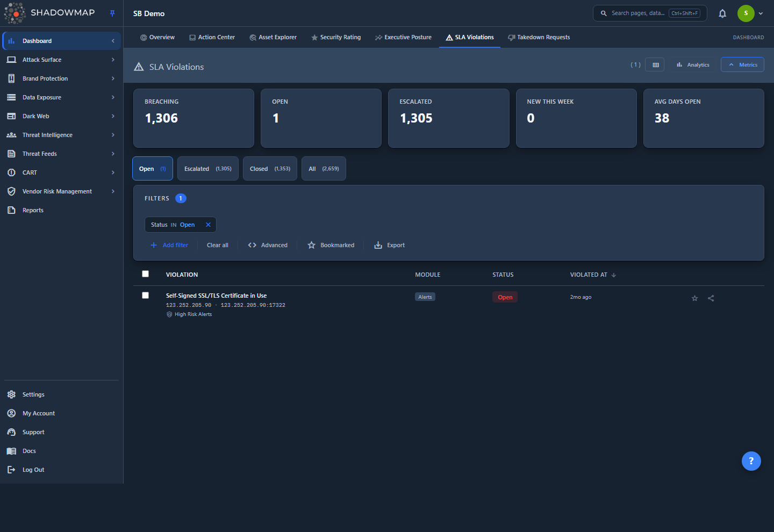Open the notifications bell
This screenshot has height=532, width=774.
pos(722,13)
